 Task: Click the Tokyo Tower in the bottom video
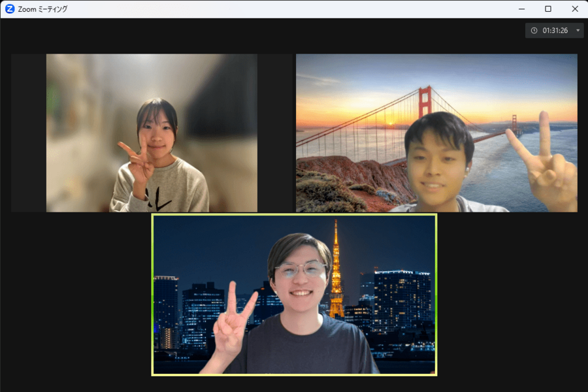click(x=336, y=274)
